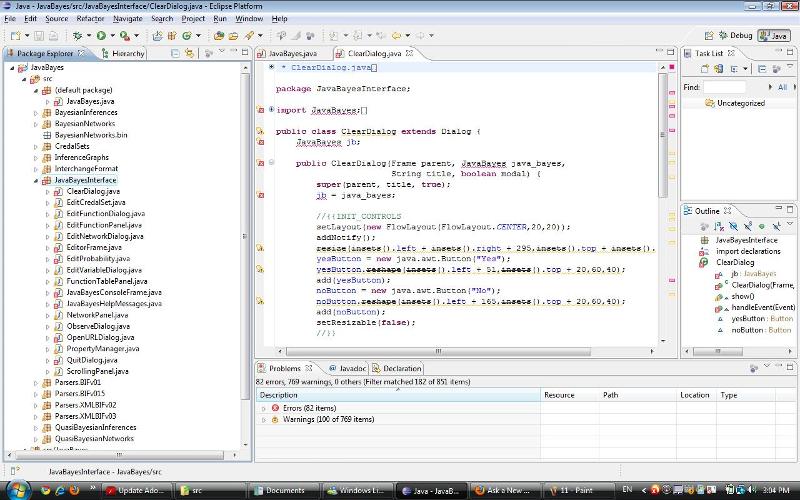Click the Chrome icon in the taskbar
Viewport: 800px width, 500px height.
[45, 490]
